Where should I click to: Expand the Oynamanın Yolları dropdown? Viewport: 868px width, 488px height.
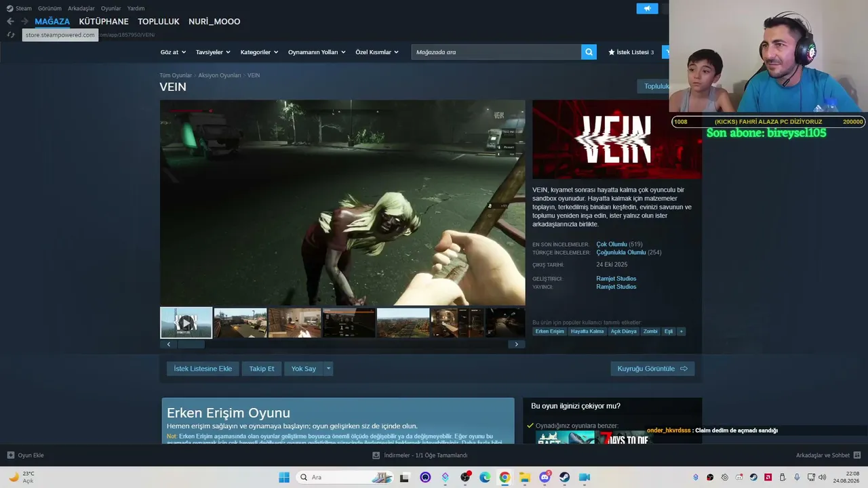[317, 52]
